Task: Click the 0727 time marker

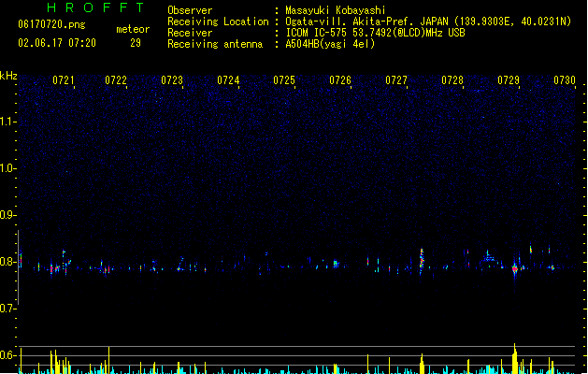Action: pyautogui.click(x=396, y=80)
